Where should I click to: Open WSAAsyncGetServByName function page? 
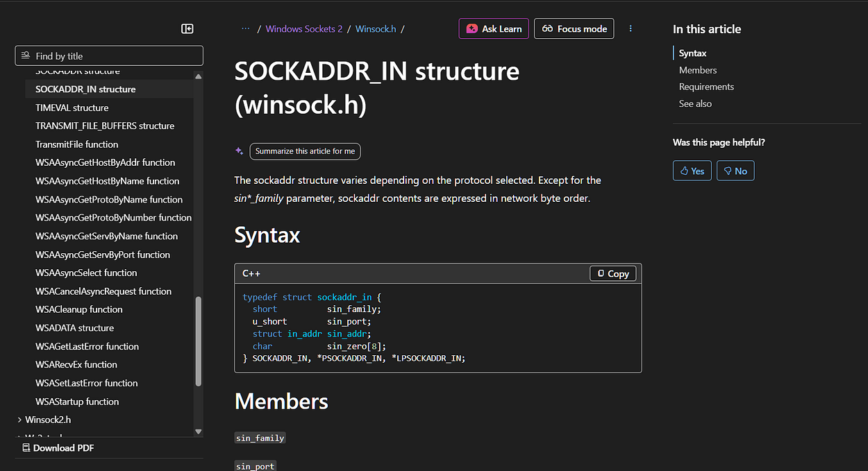click(107, 236)
